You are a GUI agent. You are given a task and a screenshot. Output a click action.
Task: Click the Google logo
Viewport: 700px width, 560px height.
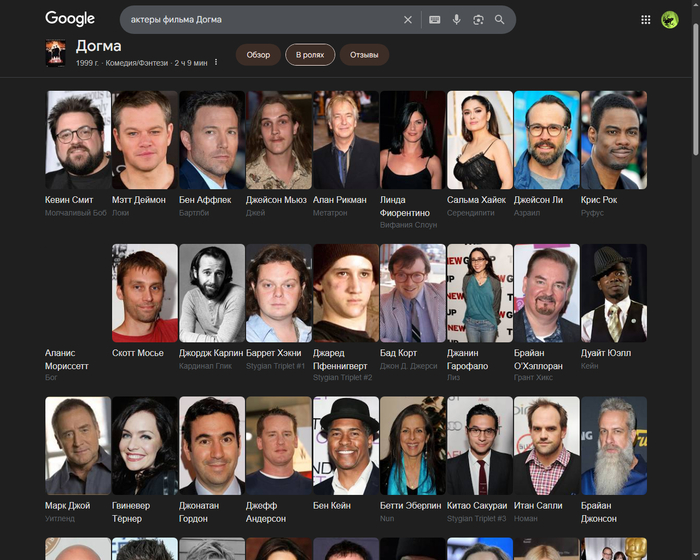[x=70, y=19]
